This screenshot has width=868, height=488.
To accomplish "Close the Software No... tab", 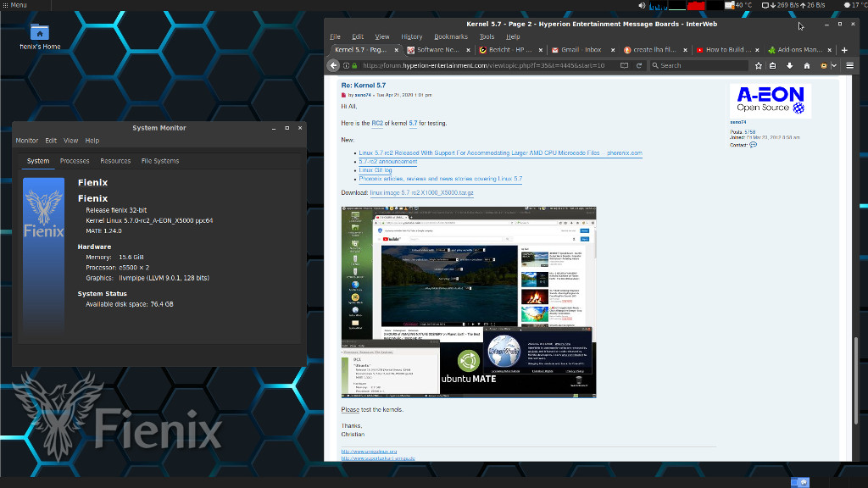I will point(468,50).
